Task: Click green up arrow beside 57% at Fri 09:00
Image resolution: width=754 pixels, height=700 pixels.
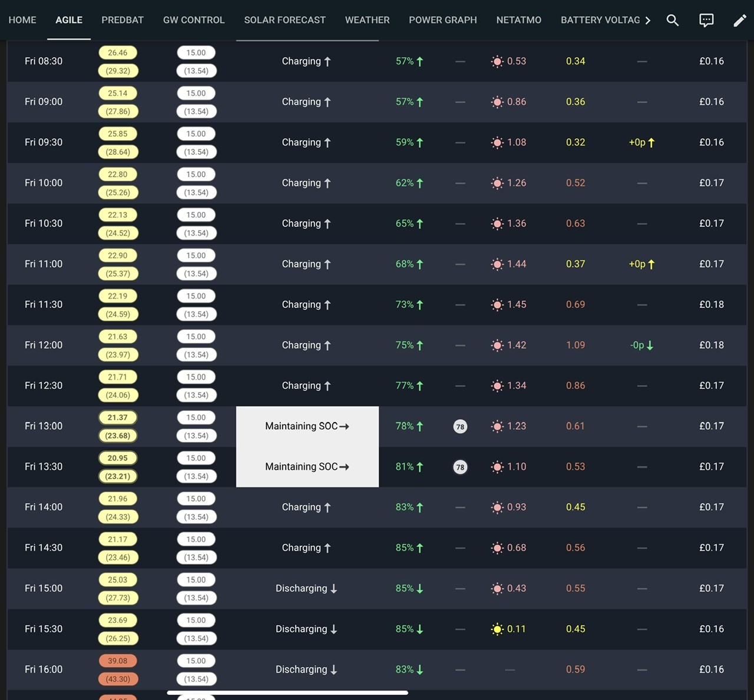Action: click(x=419, y=102)
